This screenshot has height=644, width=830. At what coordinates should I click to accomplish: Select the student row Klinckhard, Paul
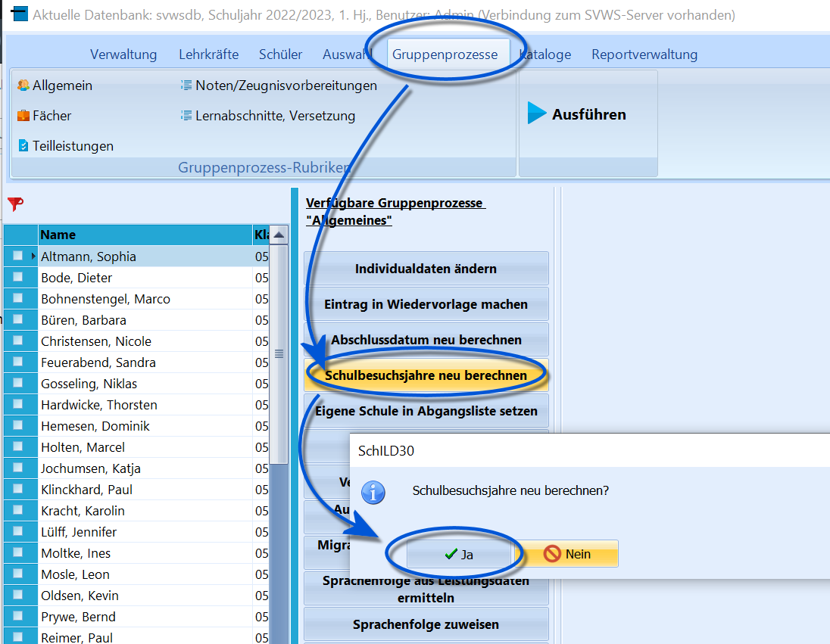(x=136, y=490)
